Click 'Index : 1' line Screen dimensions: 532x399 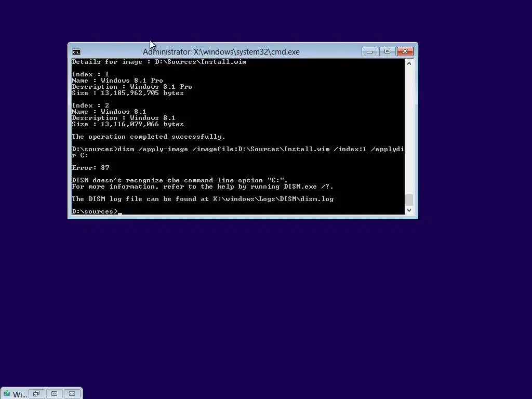pos(90,74)
